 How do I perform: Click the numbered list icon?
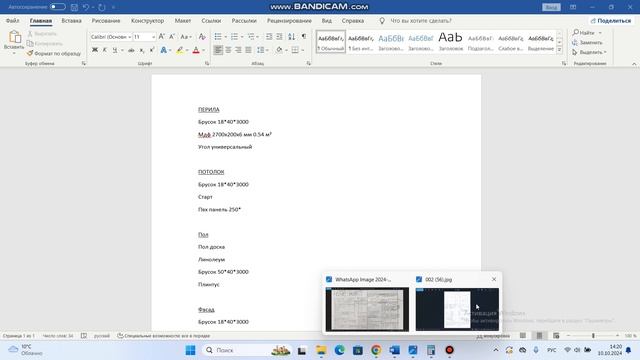point(234,37)
